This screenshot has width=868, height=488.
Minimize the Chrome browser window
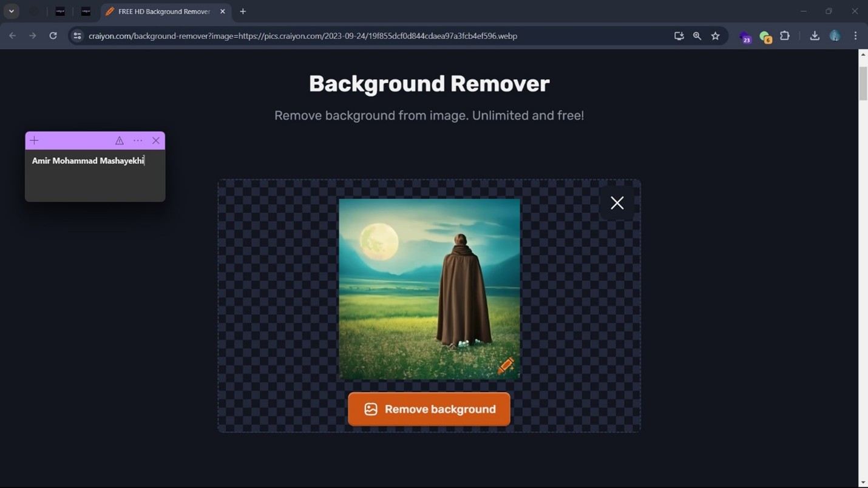pos(803,12)
